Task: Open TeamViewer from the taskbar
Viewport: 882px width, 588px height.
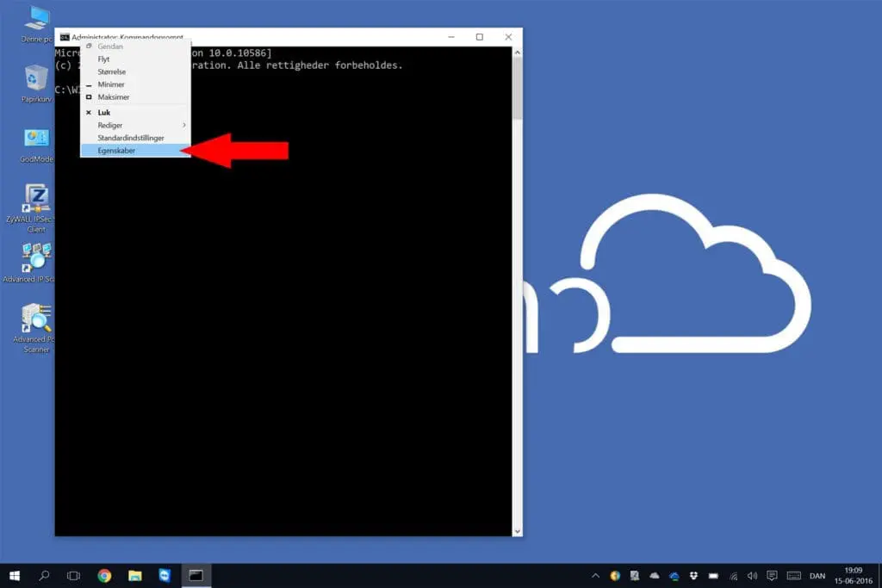Action: point(165,575)
